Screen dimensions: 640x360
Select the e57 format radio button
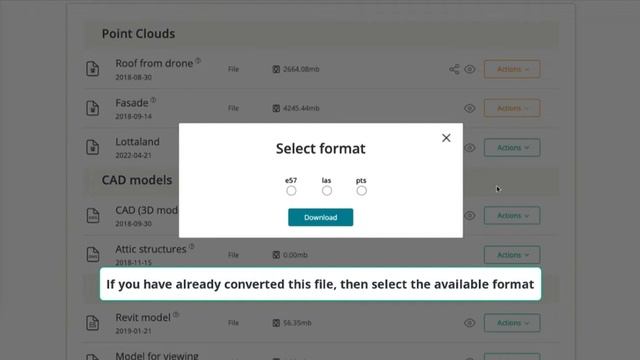(x=291, y=191)
